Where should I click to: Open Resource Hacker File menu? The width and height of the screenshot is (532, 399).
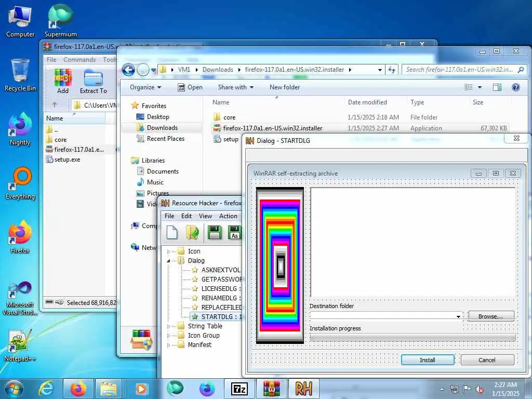point(169,216)
